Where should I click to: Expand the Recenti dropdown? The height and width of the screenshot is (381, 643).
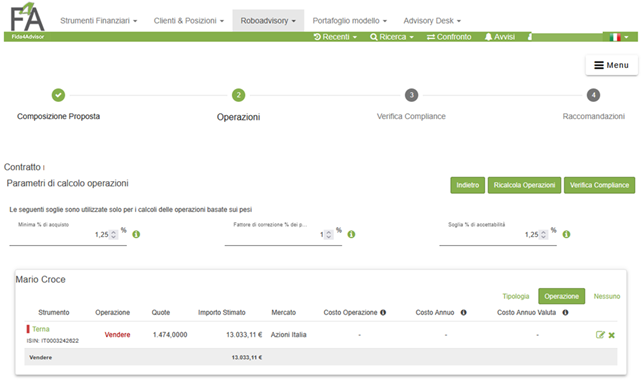click(x=335, y=37)
